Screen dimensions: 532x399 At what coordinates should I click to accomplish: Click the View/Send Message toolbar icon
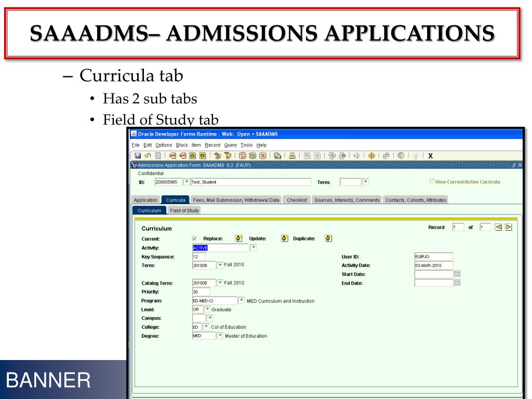(x=277, y=156)
